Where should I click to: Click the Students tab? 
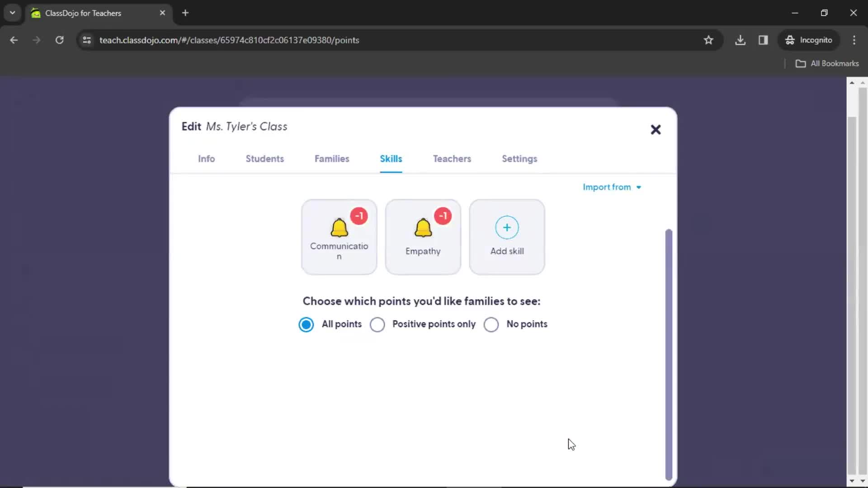264,159
